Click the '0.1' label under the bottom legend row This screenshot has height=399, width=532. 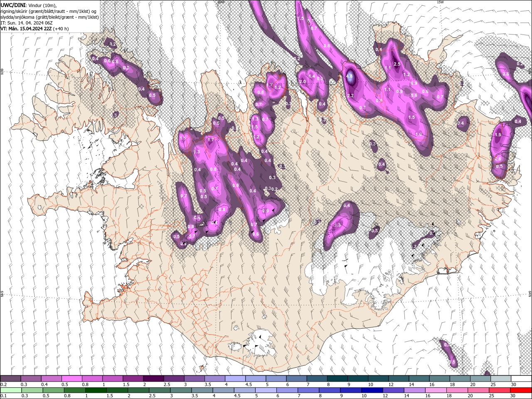(x=4, y=396)
